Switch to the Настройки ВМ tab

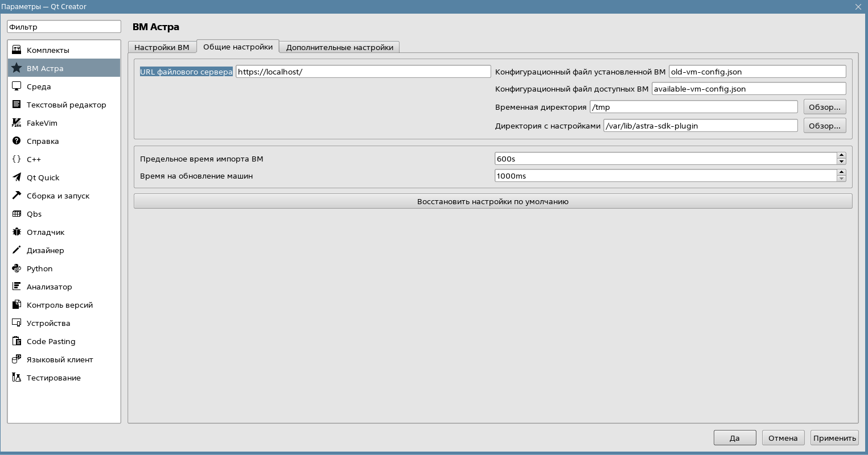click(x=162, y=47)
